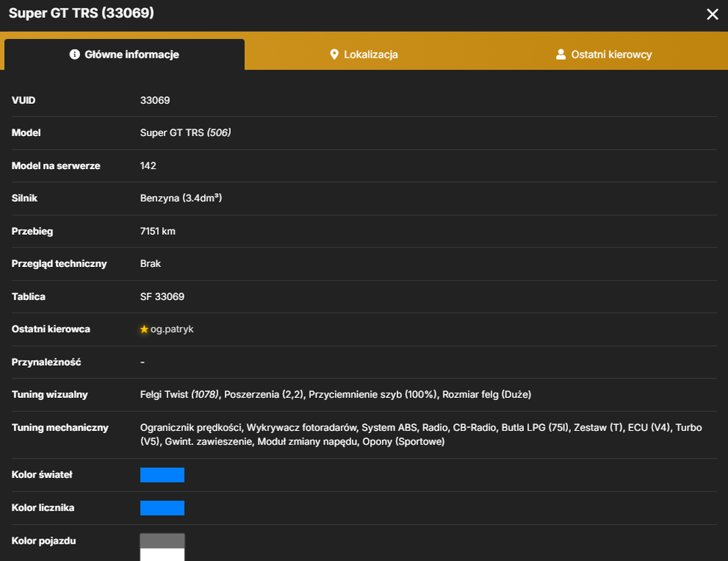Click the blue Kolor licznika swatch
Image resolution: width=728 pixels, height=561 pixels.
162,508
